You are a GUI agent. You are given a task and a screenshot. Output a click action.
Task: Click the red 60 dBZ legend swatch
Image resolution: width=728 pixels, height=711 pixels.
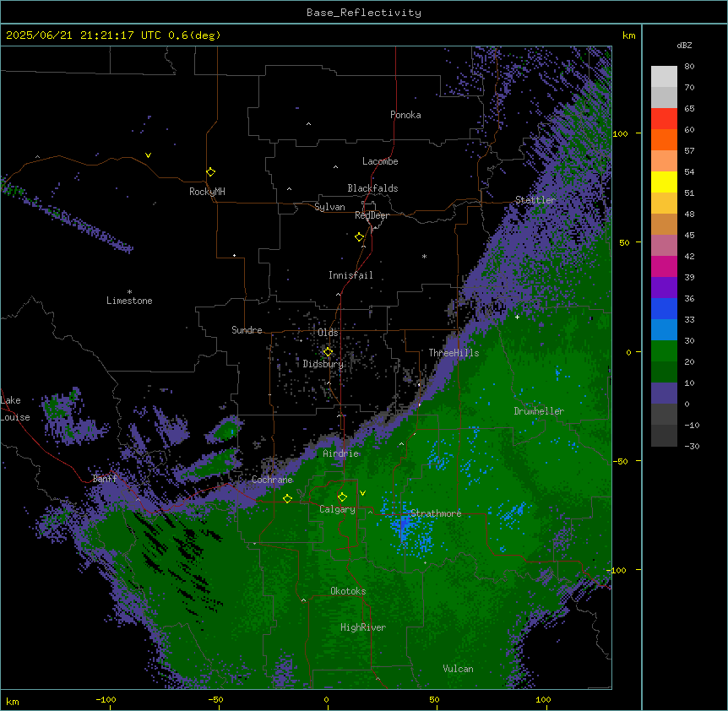[x=664, y=119]
